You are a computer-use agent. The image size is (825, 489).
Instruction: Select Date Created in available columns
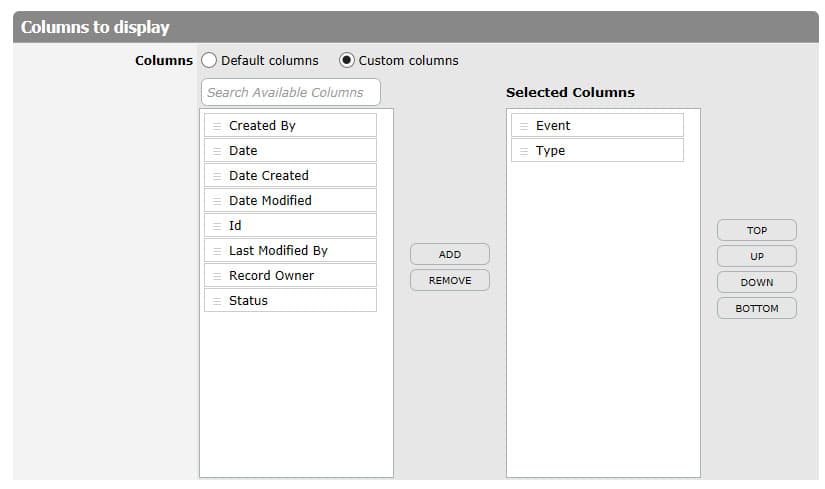point(290,175)
